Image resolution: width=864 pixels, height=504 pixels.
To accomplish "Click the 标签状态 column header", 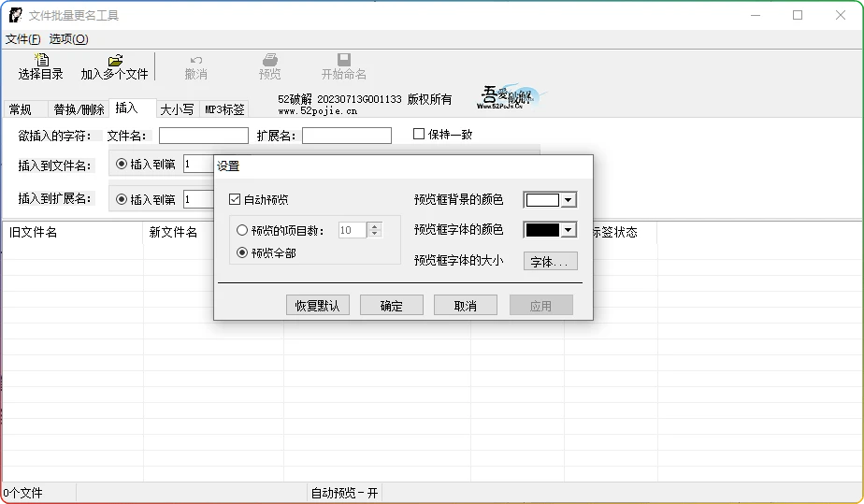I will (625, 233).
